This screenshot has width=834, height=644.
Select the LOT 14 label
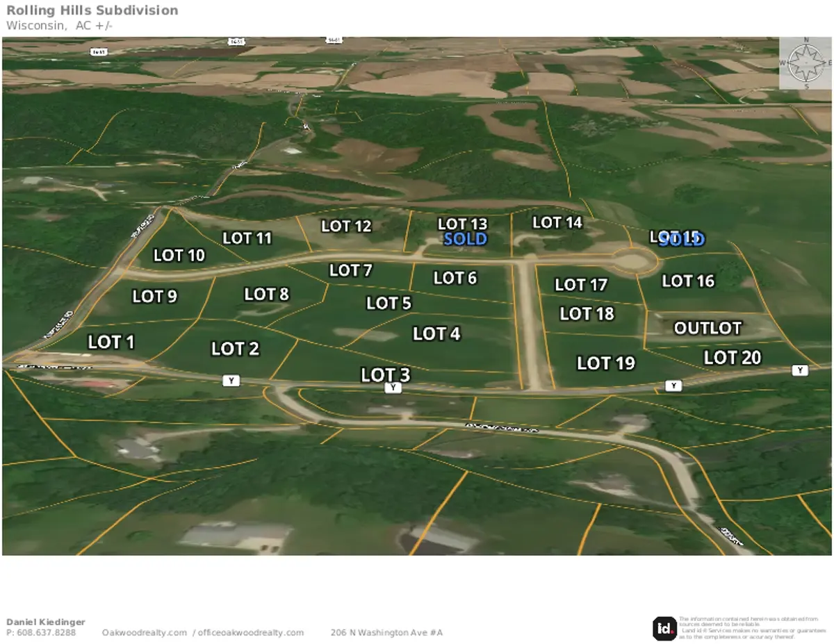pos(557,222)
